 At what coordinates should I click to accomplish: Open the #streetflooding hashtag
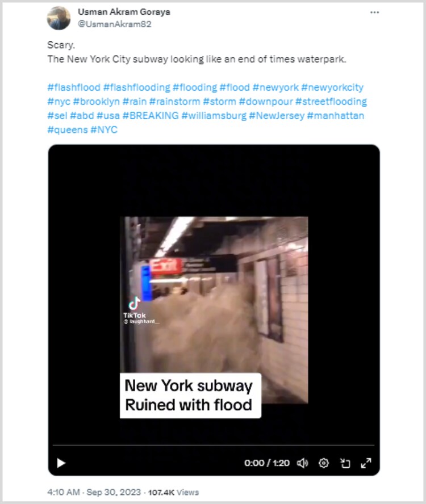pyautogui.click(x=331, y=101)
